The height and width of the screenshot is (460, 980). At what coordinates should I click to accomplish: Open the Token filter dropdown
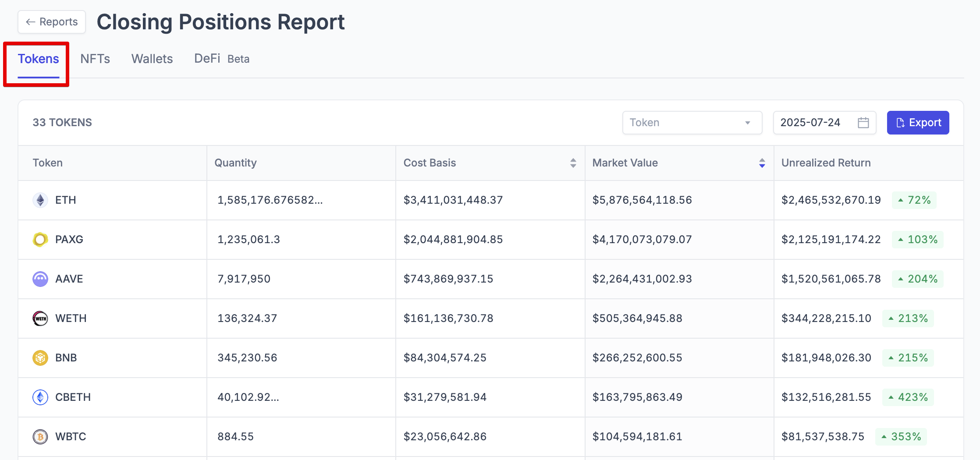click(x=692, y=123)
